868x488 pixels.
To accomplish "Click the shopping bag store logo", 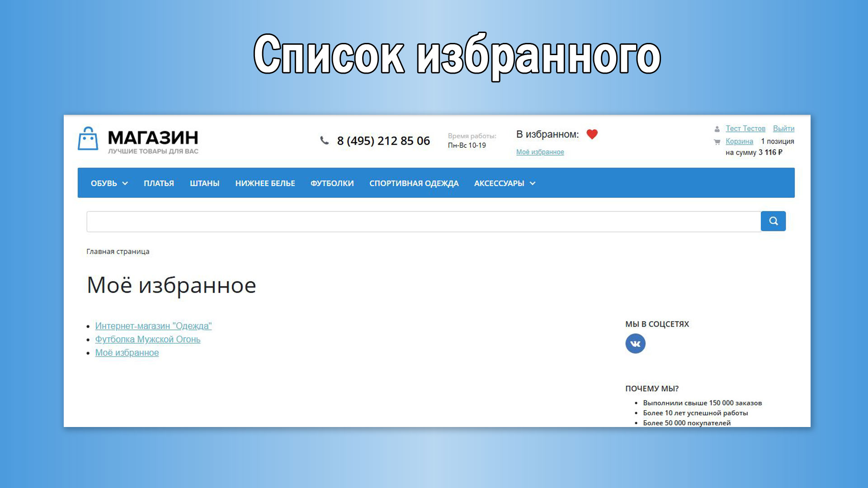I will [x=88, y=139].
